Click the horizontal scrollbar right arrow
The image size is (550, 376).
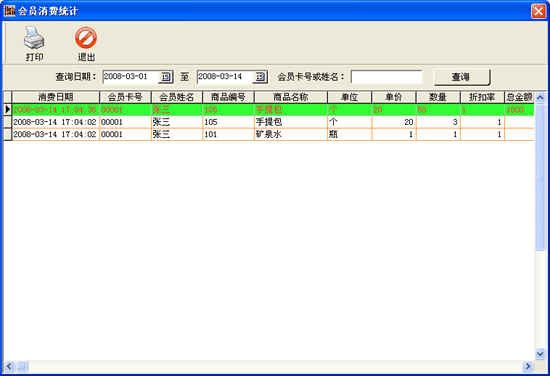pos(528,367)
